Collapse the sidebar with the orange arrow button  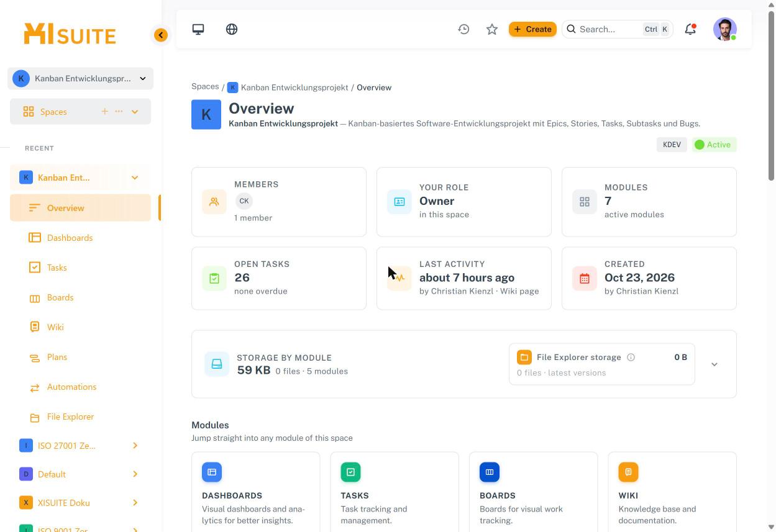161,35
